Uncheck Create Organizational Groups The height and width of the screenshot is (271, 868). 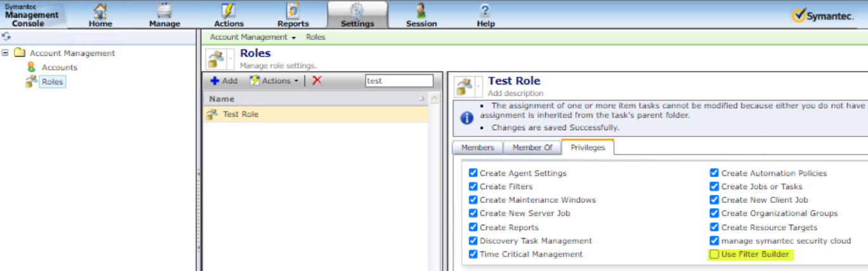pyautogui.click(x=714, y=213)
